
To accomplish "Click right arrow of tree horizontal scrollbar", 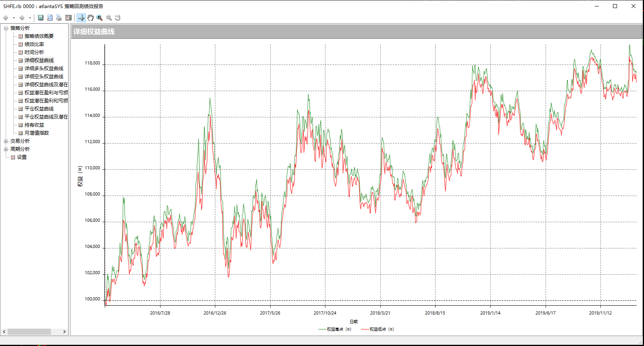I will [64, 332].
